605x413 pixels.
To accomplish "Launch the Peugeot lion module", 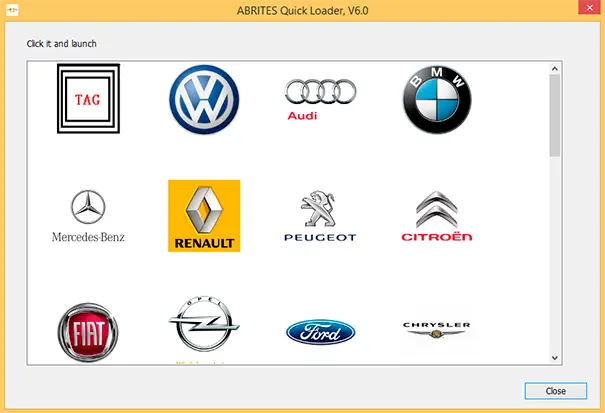I will click(320, 215).
